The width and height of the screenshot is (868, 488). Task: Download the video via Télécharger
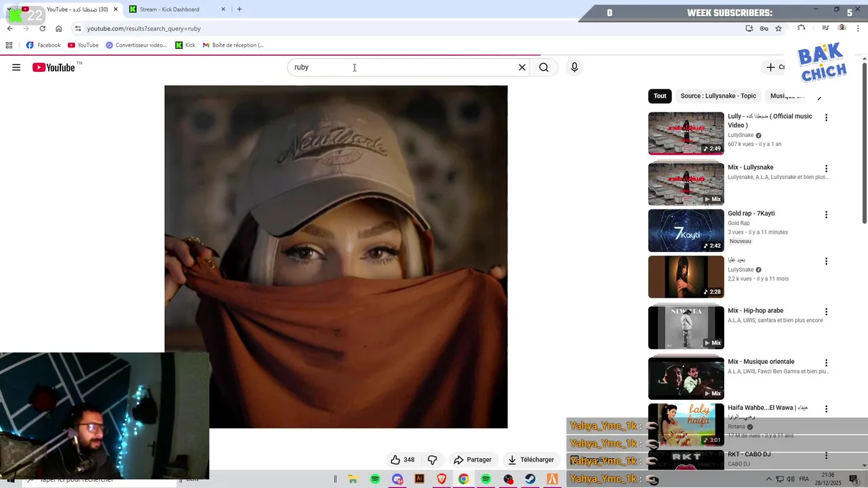[531, 460]
